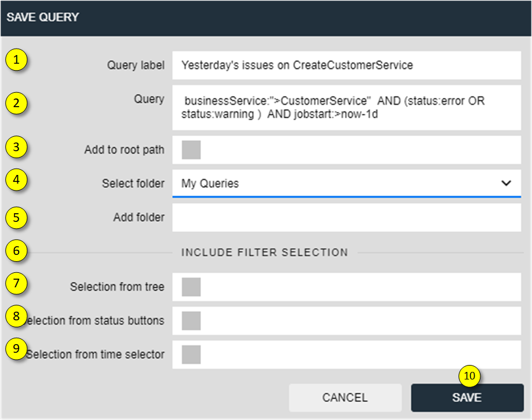
Task: Click yellow callout marker number 3
Action: [x=16, y=147]
